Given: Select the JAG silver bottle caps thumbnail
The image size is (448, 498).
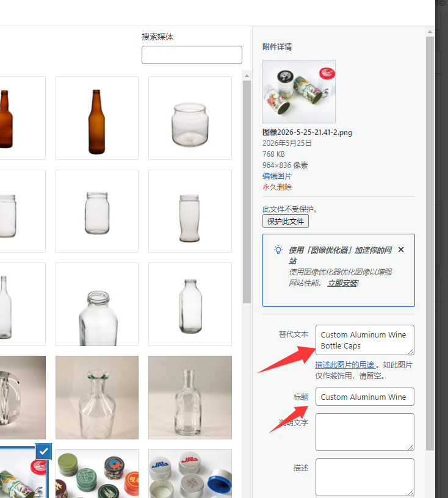Looking at the screenshot, I should (x=190, y=474).
